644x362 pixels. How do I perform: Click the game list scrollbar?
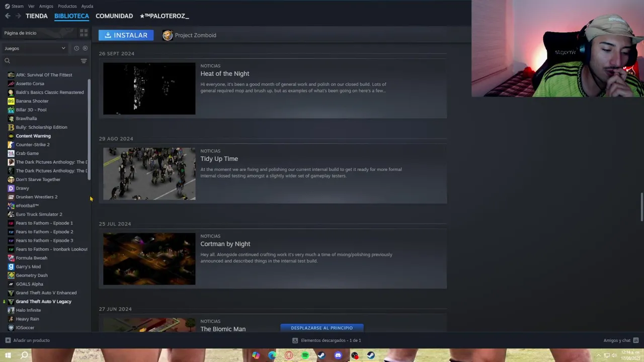point(90,130)
